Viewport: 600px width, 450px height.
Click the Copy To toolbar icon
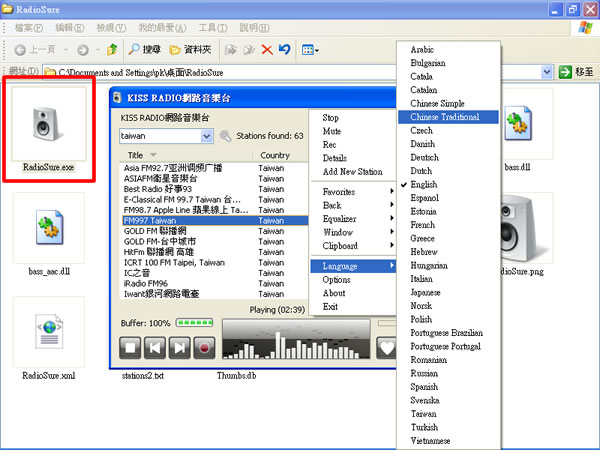click(249, 50)
